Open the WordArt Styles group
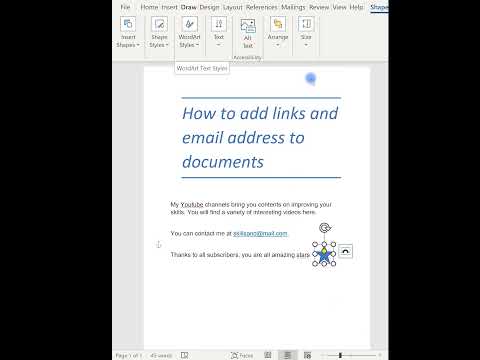Viewport: 480px width, 360px height. pos(189,32)
